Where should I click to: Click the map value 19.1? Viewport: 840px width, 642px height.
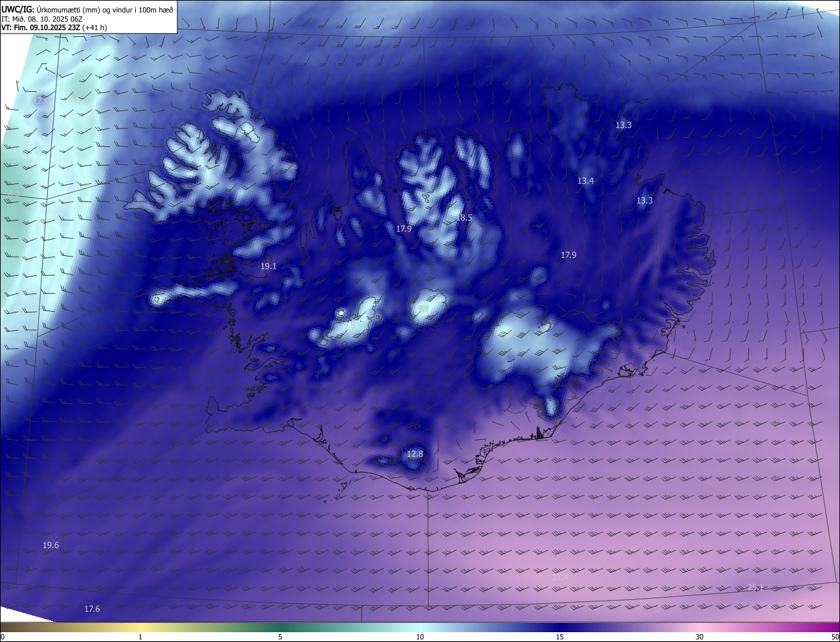(268, 266)
